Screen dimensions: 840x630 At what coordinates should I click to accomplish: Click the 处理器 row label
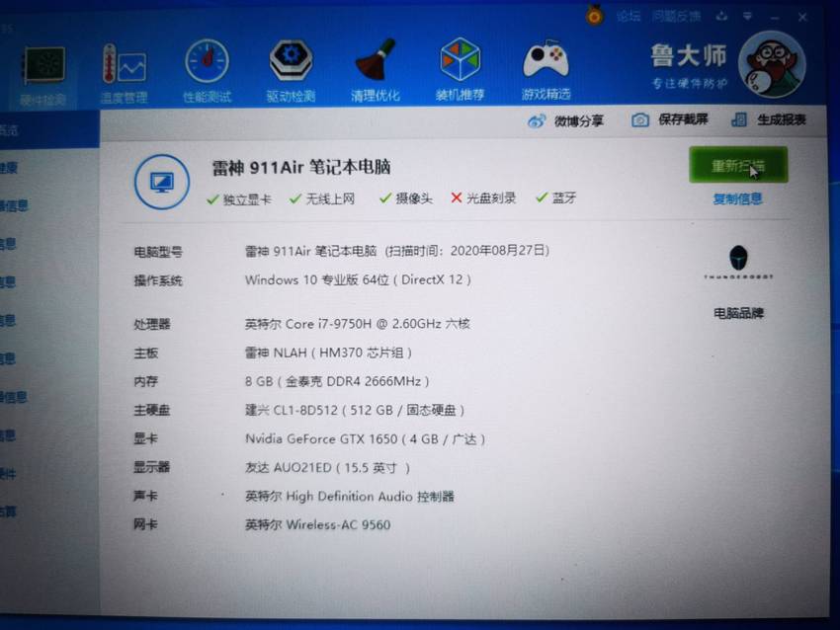coord(151,324)
